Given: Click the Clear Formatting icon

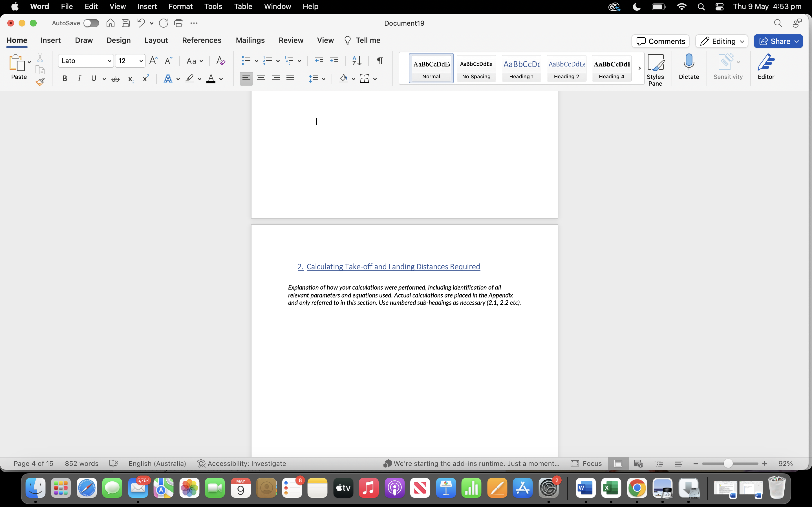Looking at the screenshot, I should (x=220, y=61).
